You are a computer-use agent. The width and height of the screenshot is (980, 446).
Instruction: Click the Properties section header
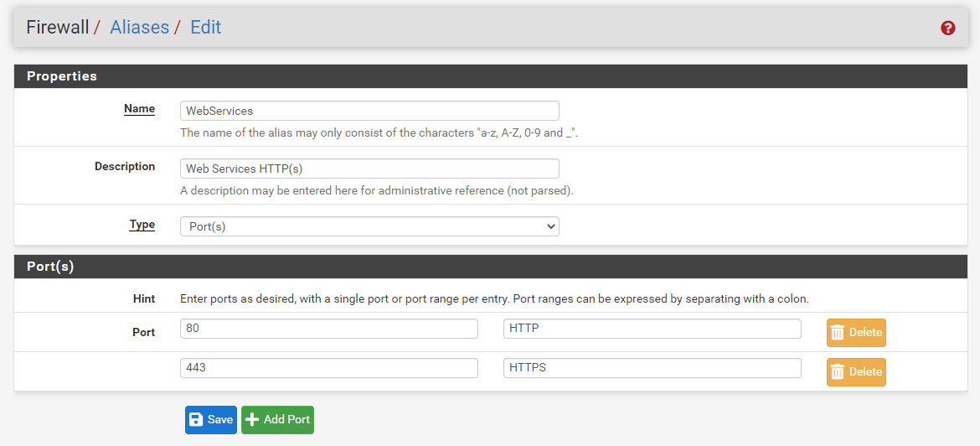click(491, 76)
